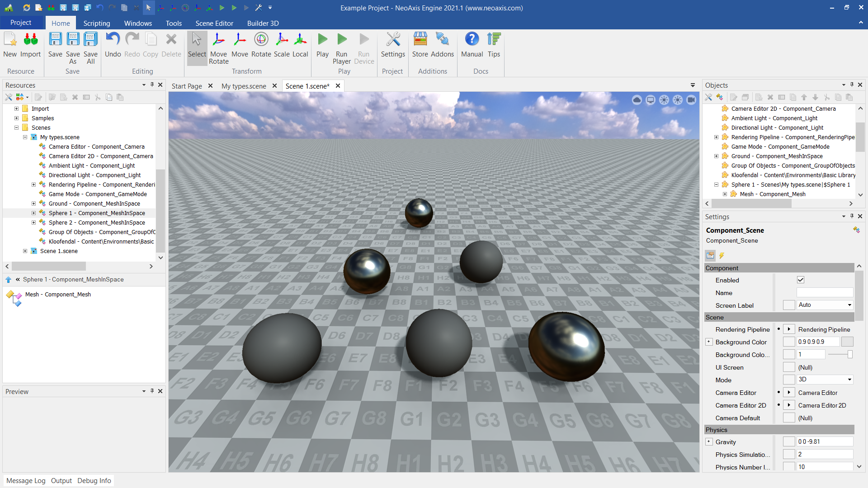This screenshot has height=488, width=868.
Task: Open the Store additions icon
Action: click(x=420, y=45)
